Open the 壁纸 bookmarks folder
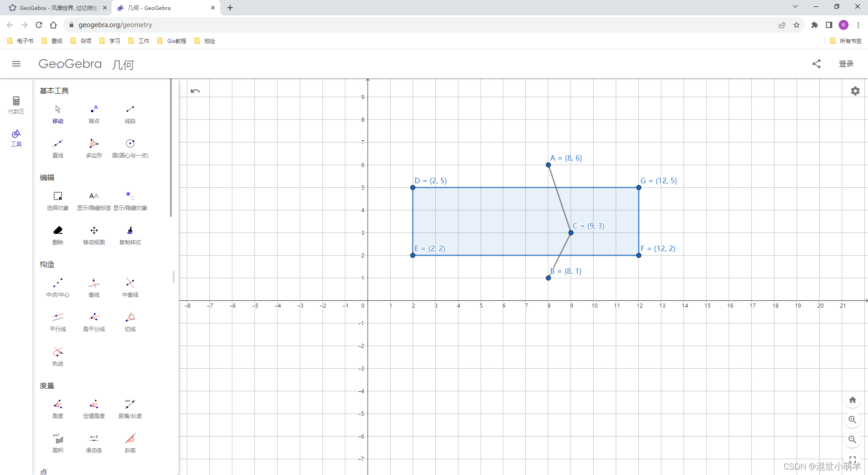The height and width of the screenshot is (475, 868). click(x=52, y=41)
